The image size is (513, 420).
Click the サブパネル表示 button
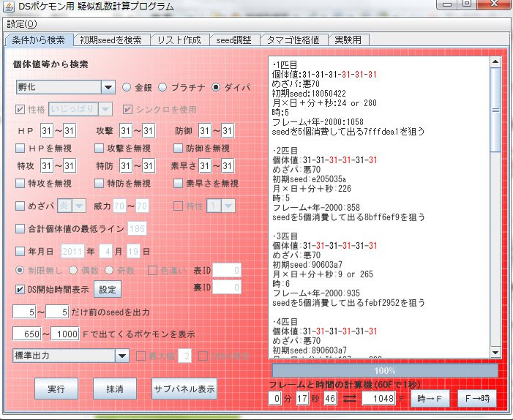point(184,389)
